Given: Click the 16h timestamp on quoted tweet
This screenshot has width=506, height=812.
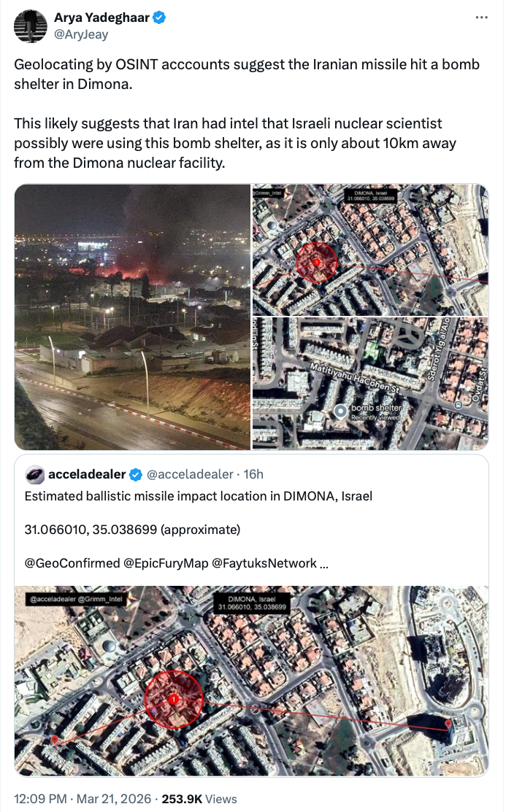Looking at the screenshot, I should pyautogui.click(x=253, y=475).
